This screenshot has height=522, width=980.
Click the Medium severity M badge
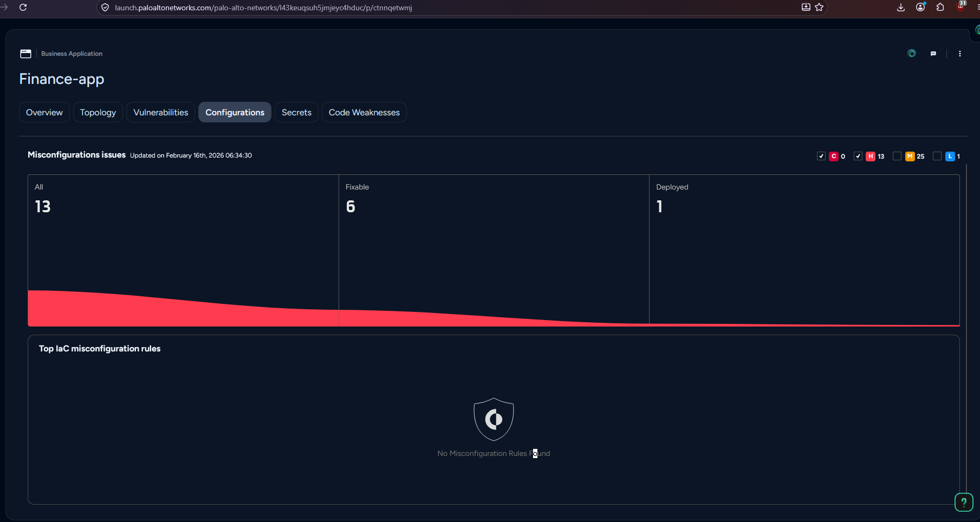pos(910,156)
